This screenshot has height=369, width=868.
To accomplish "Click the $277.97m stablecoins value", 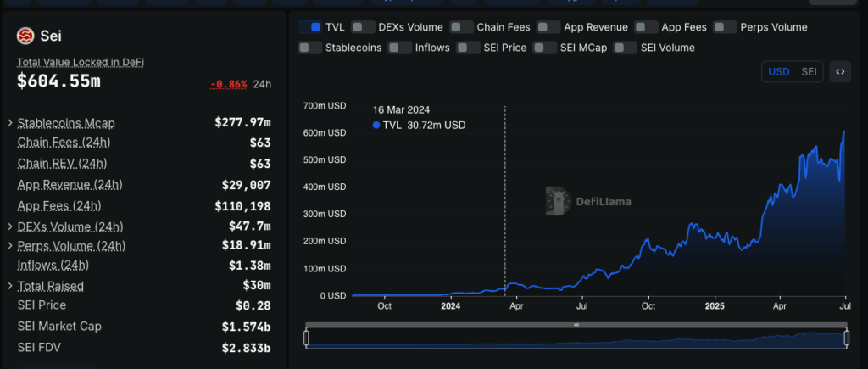I will [242, 122].
